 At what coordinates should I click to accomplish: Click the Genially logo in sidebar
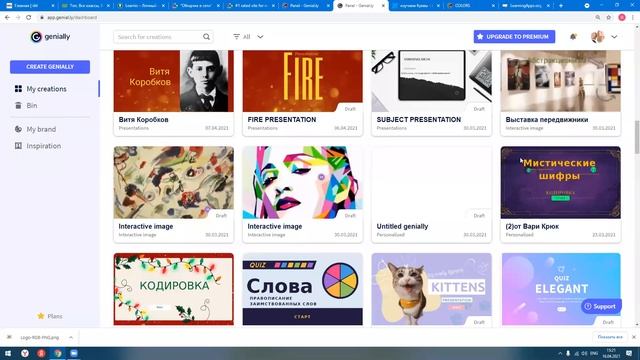(50, 37)
